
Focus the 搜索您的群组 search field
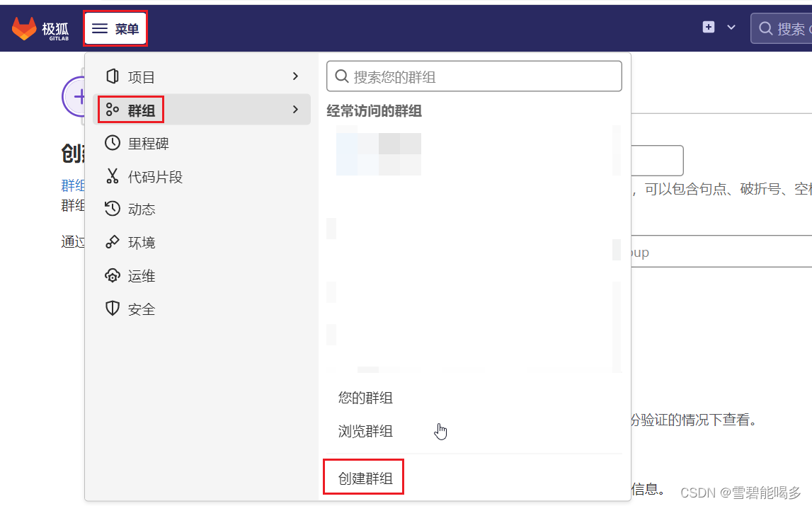coord(474,76)
